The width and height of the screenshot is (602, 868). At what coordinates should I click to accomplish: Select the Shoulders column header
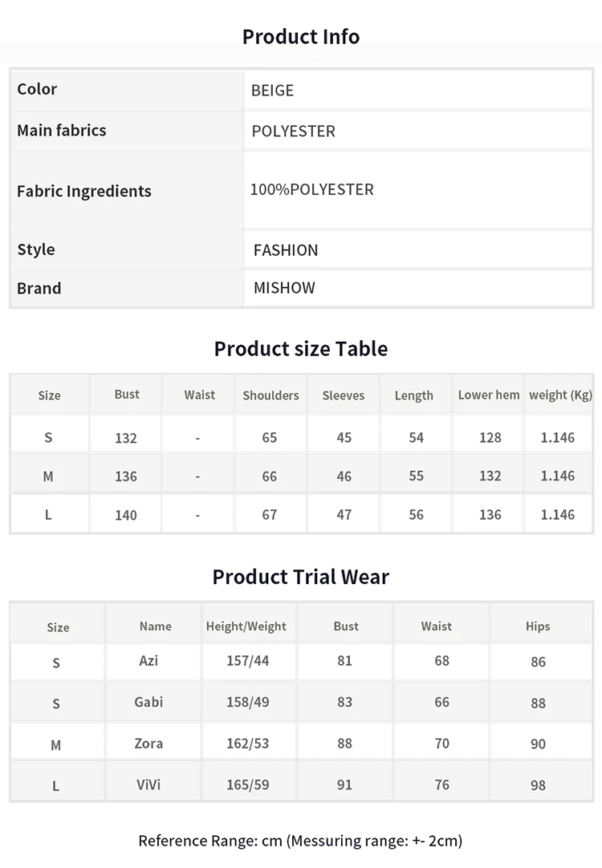coord(270,395)
